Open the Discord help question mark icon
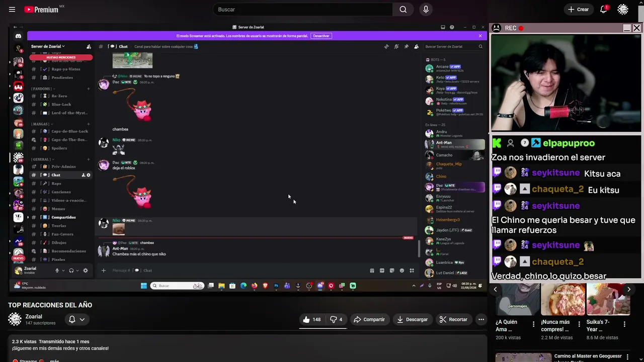Viewport: 644px width, 362px height. (452, 27)
